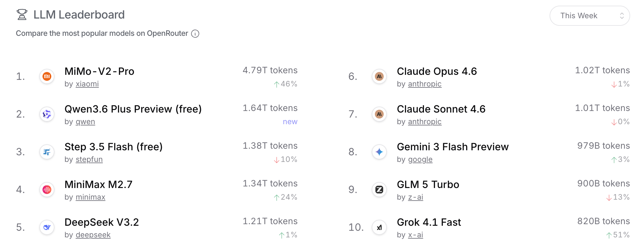The width and height of the screenshot is (644, 249).
Task: Click the MiniMax logo icon
Action: [47, 190]
